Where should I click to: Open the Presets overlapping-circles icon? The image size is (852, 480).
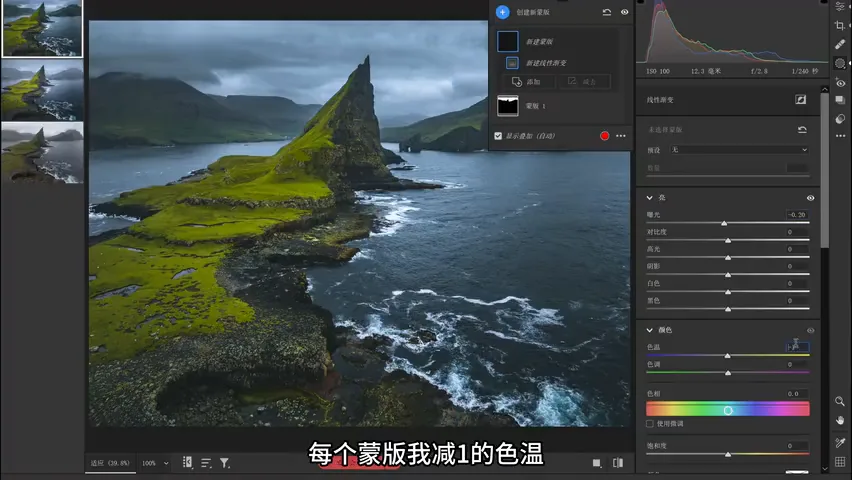(840, 119)
